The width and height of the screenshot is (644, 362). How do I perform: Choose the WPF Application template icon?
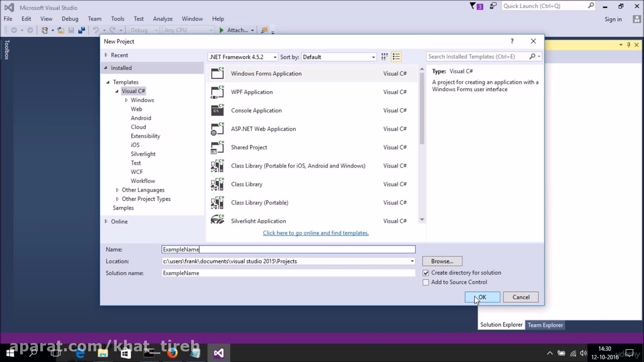click(x=217, y=92)
